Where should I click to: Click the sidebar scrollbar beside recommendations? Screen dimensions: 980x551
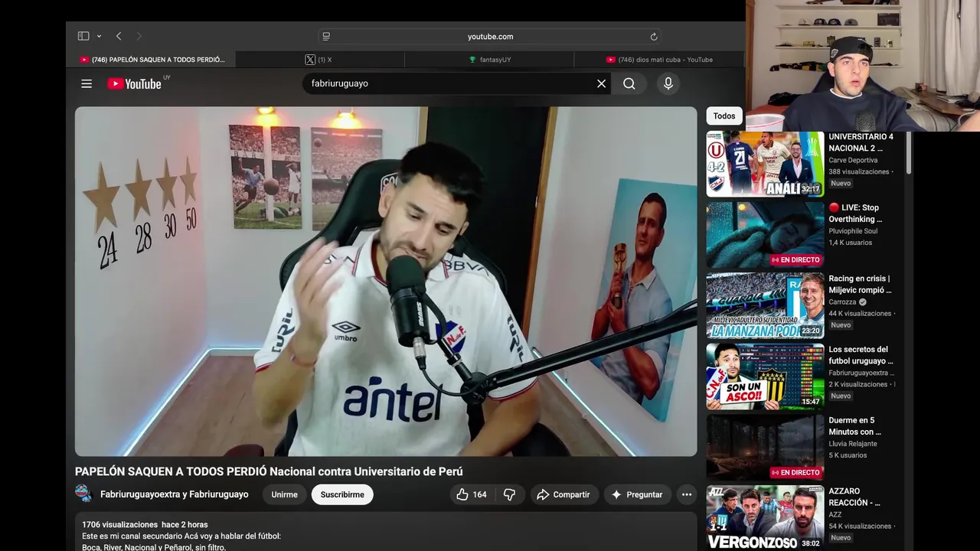pos(909,152)
